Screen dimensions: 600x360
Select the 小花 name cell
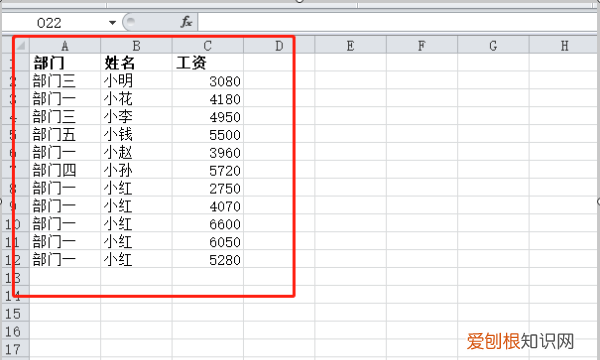(136, 99)
